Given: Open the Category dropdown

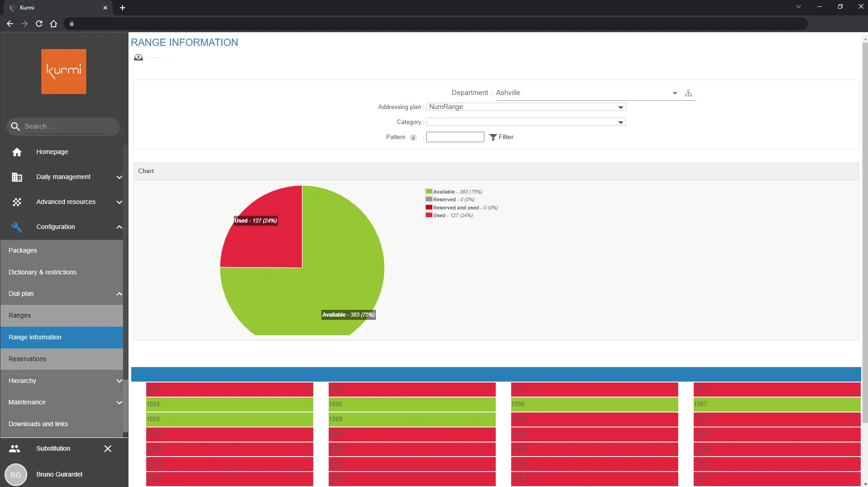Looking at the screenshot, I should (x=526, y=122).
